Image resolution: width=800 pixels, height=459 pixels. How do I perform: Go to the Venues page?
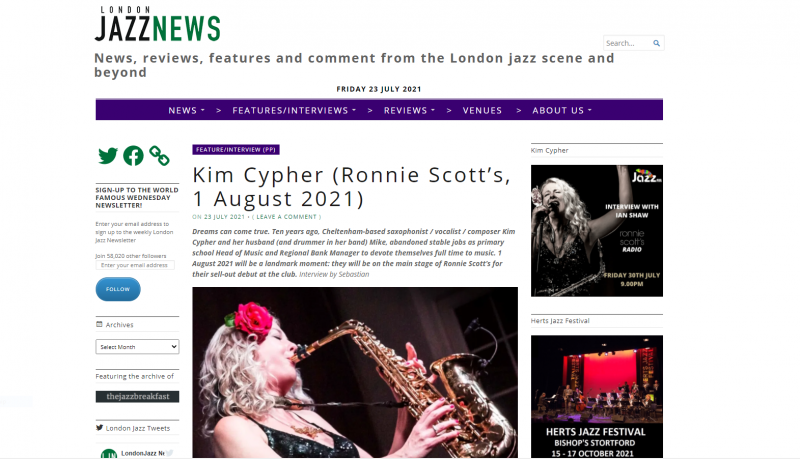tap(482, 110)
